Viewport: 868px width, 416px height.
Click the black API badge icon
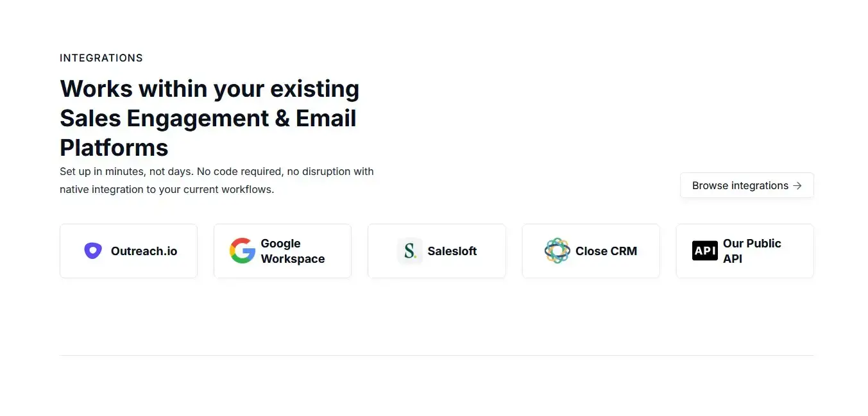(704, 251)
